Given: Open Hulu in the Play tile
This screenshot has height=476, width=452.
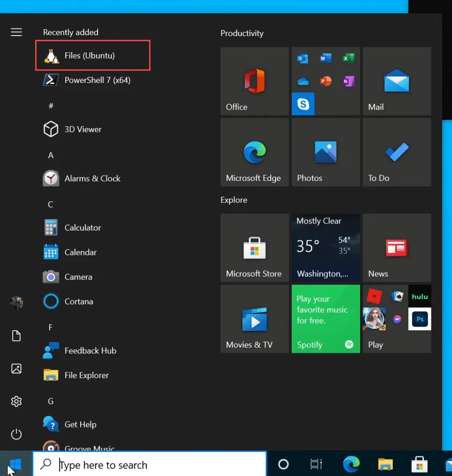Looking at the screenshot, I should point(420,296).
